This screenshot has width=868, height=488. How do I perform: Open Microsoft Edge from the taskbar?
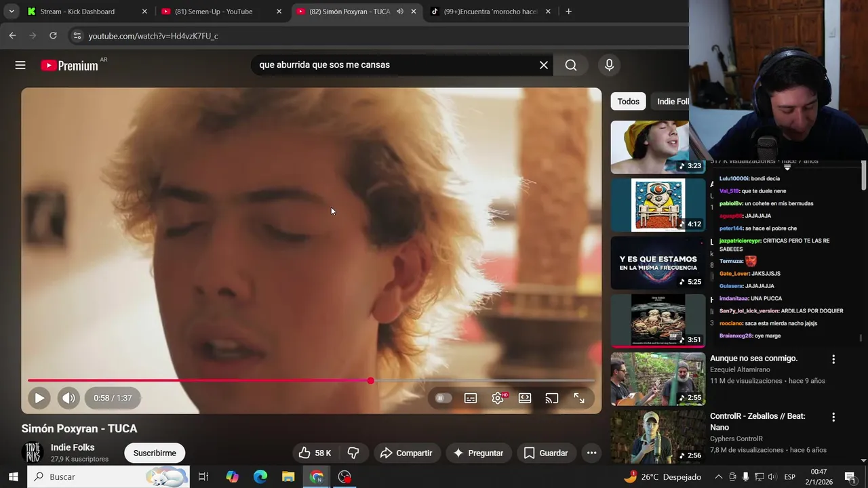pos(260,476)
